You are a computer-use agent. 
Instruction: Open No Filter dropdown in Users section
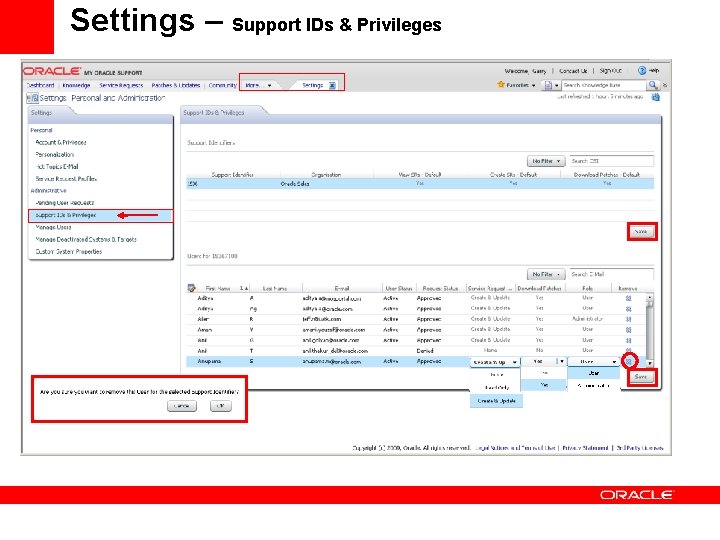[546, 274]
